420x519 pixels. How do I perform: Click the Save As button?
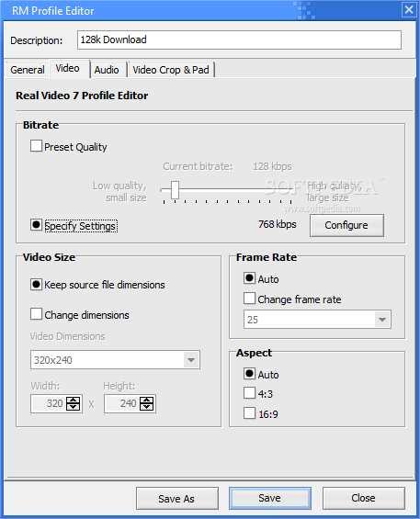pos(176,499)
